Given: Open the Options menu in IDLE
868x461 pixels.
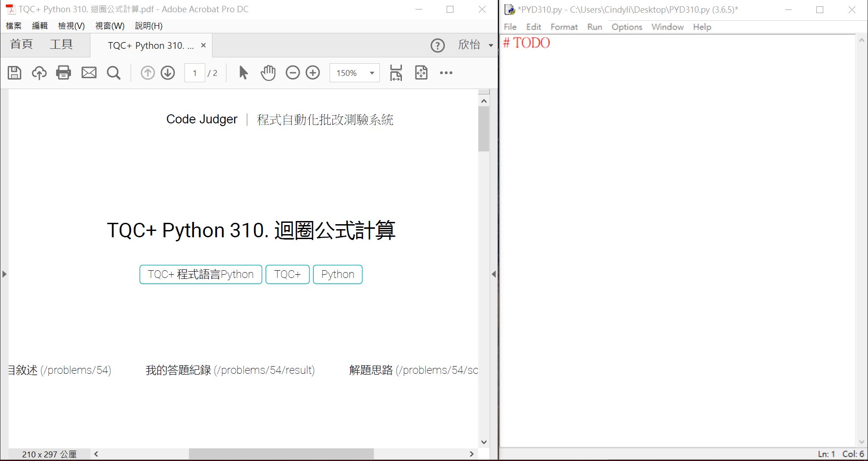Looking at the screenshot, I should click(x=627, y=27).
